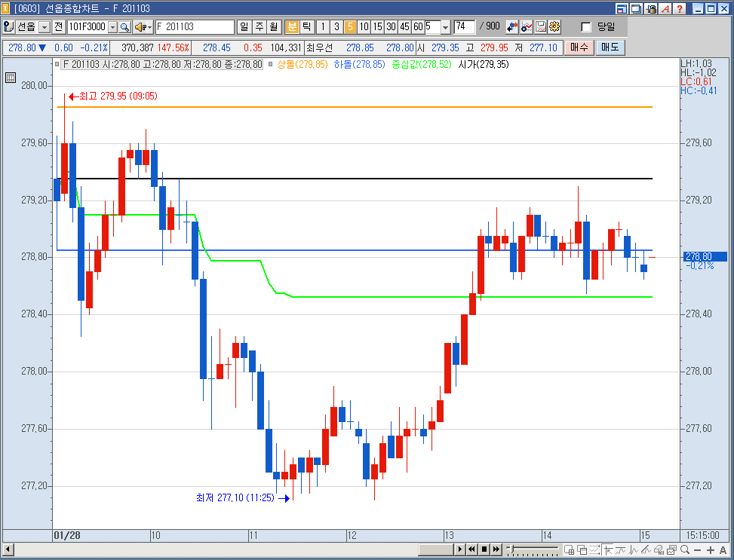734x560 pixels.
Task: Click the search magnifier next to code 101F3000
Action: 124,27
